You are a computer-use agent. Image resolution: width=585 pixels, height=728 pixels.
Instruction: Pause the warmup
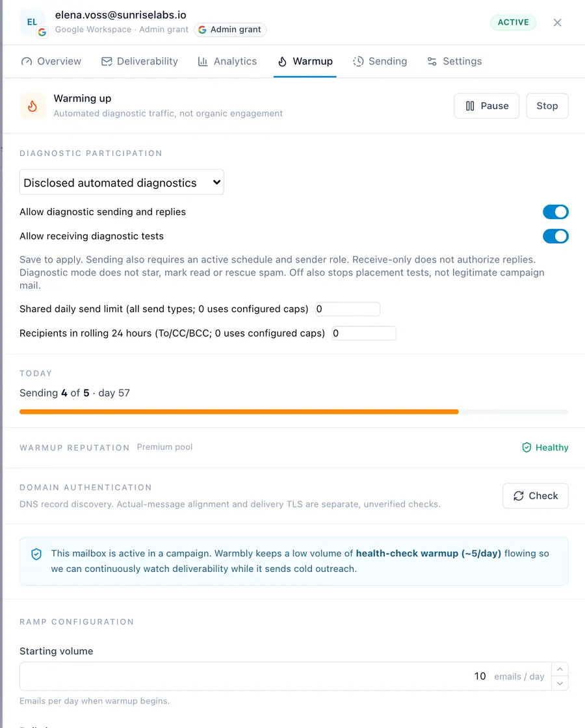[x=486, y=106]
